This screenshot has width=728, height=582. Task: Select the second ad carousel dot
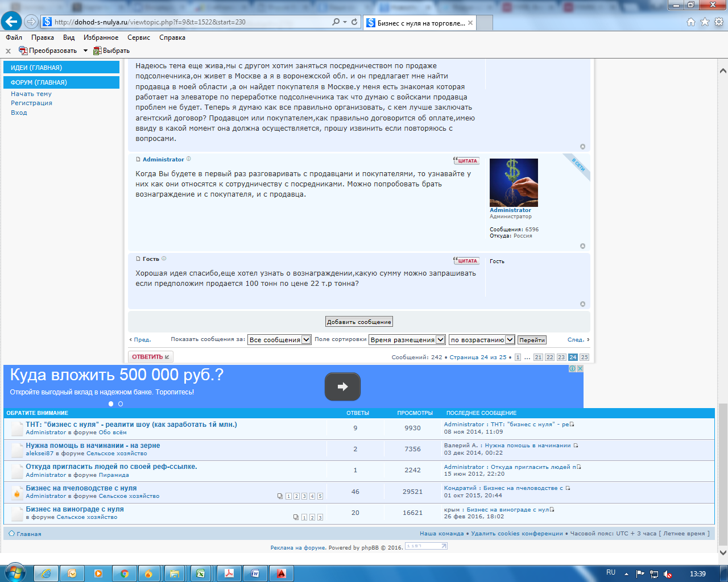click(x=120, y=404)
